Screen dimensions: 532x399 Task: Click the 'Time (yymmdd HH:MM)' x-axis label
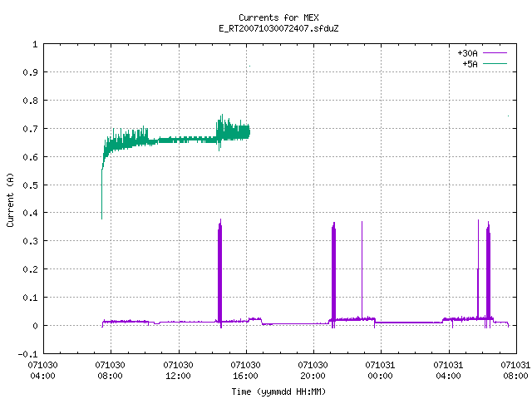[278, 392]
